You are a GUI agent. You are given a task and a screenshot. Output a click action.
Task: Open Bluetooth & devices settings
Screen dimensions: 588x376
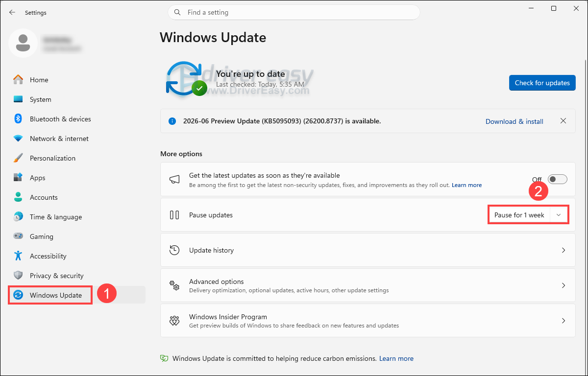click(77, 119)
